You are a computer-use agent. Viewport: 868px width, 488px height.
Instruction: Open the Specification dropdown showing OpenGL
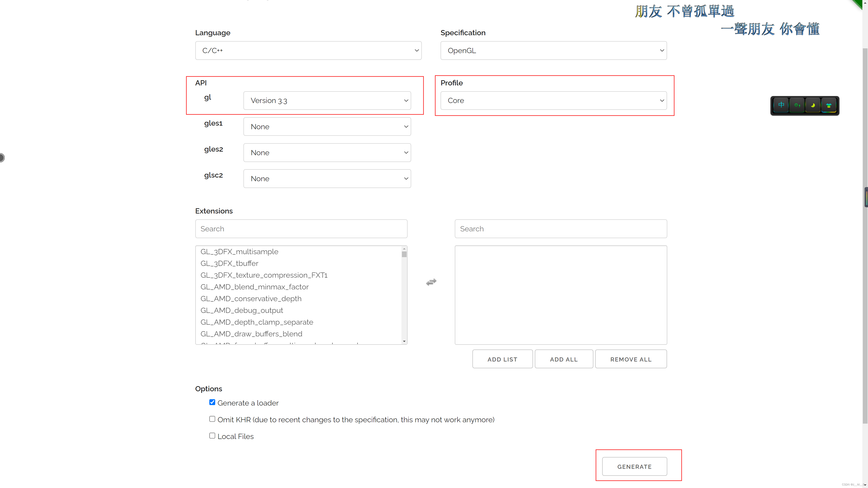(553, 51)
